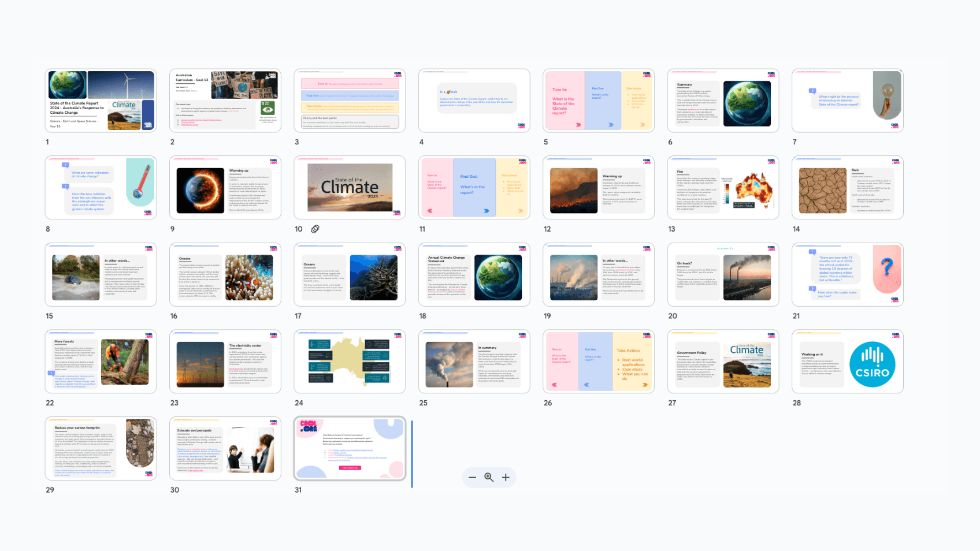
Task: Click the slide number label "7"
Action: tap(795, 142)
